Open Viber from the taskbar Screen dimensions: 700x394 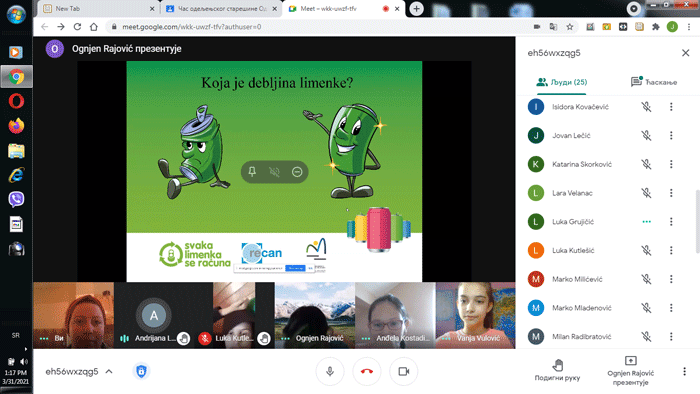point(17,199)
